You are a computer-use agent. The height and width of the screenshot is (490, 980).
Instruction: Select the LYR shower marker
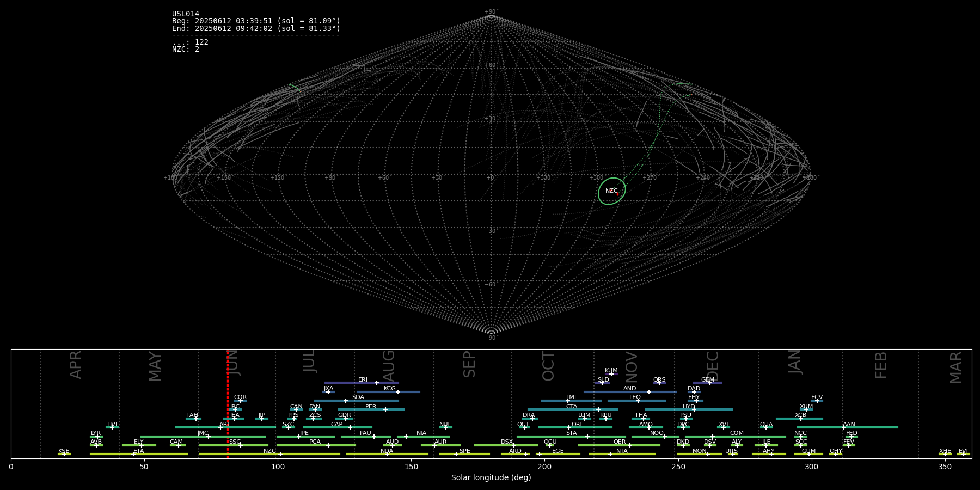[97, 437]
